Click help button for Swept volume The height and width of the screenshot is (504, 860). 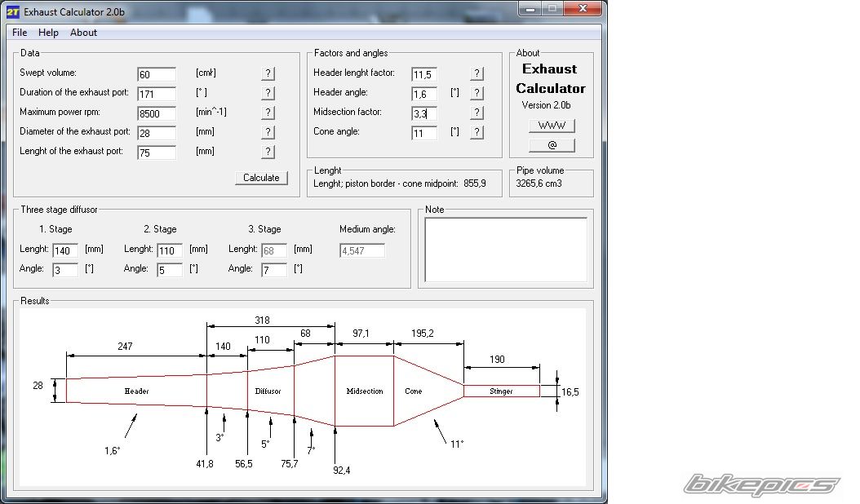pyautogui.click(x=268, y=73)
